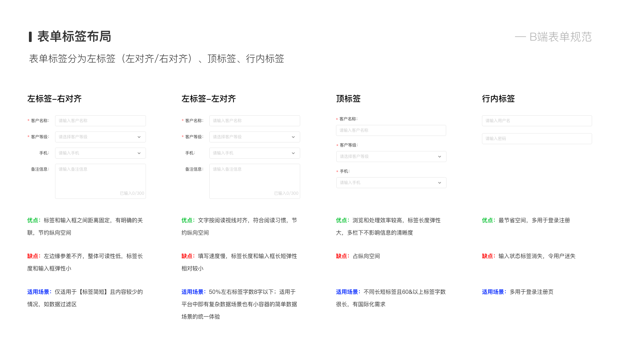Click 手机 label in 顶标签 form

(345, 171)
